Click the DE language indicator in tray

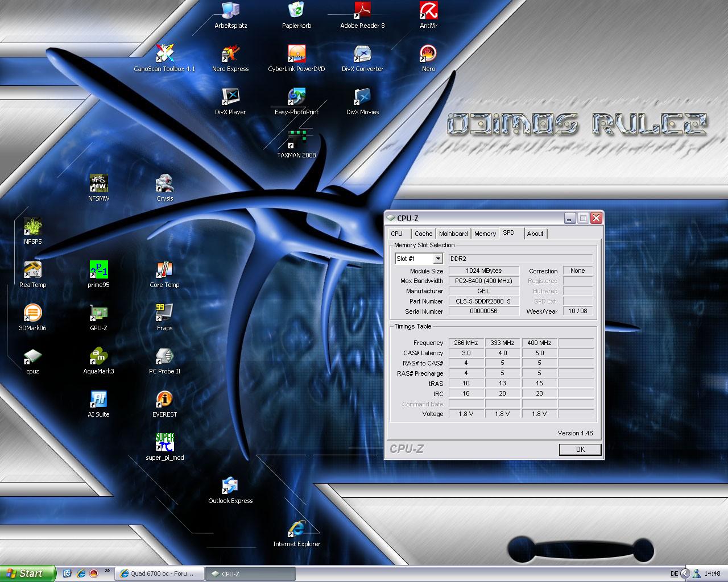(x=674, y=573)
